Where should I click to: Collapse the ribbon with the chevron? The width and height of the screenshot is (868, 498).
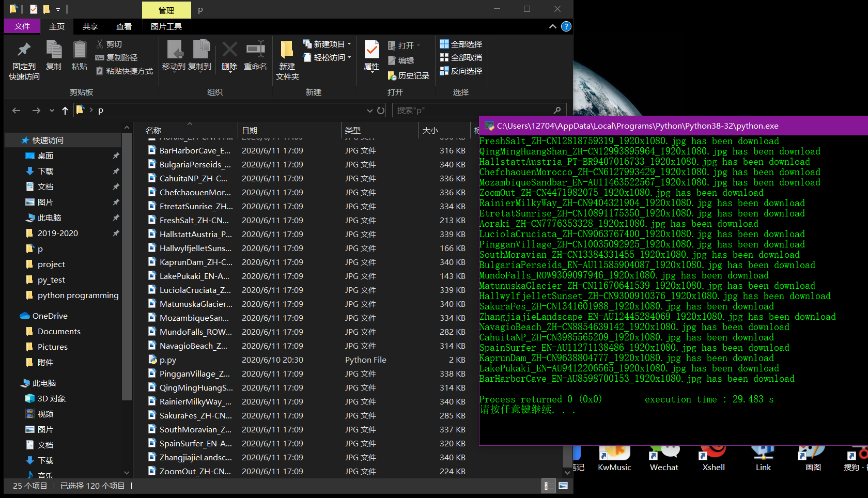[x=553, y=26]
